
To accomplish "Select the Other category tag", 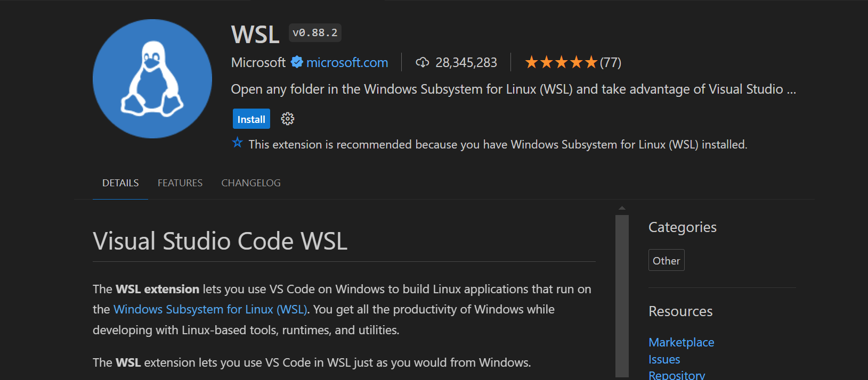I will tap(667, 260).
